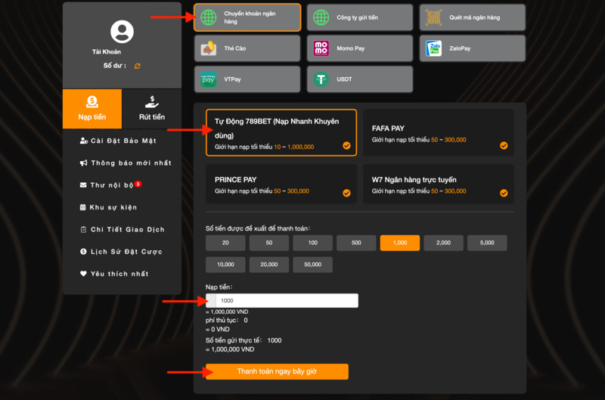Select the PRINCE PAY channel option
This screenshot has height=400, width=605.
coord(281,184)
